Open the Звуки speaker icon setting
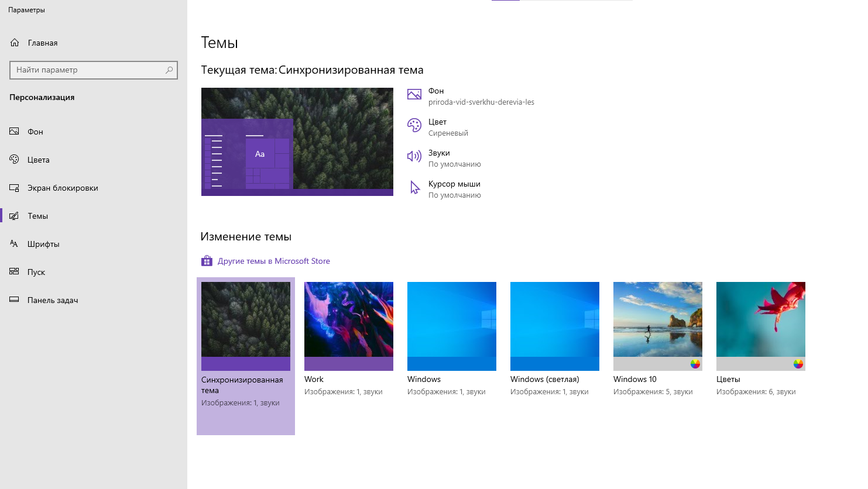Screen dimensions: 868x489 (414, 156)
